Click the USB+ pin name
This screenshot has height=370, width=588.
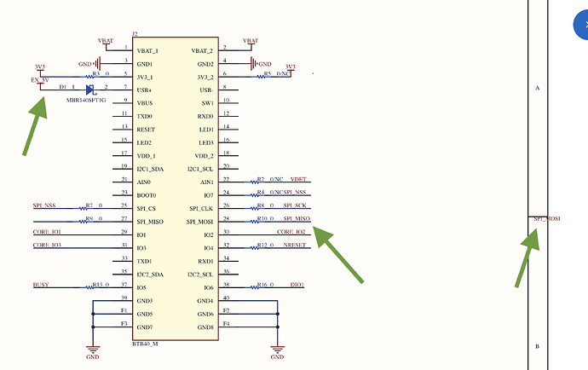tap(144, 90)
